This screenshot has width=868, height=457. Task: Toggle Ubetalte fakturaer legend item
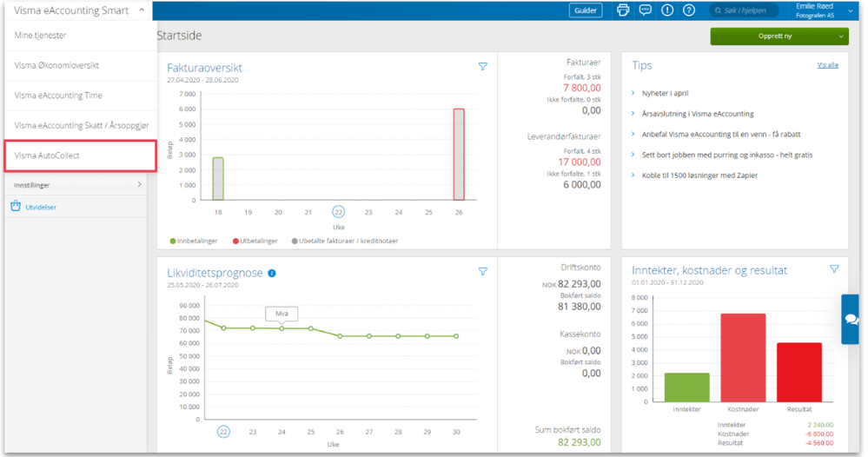(344, 241)
